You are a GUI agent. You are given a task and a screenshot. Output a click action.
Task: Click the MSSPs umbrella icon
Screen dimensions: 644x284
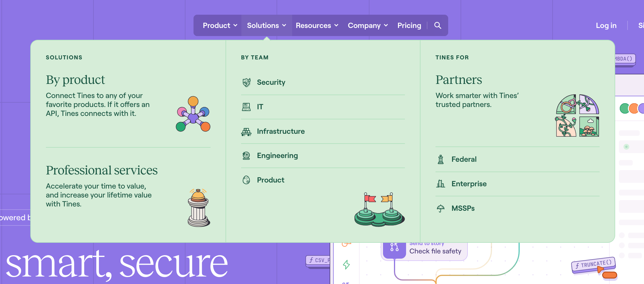pyautogui.click(x=440, y=208)
